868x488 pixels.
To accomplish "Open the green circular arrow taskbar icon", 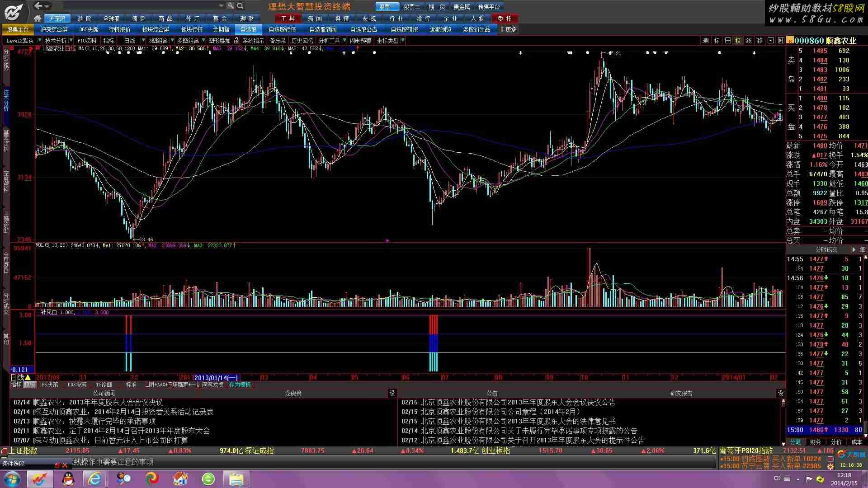I will tap(208, 479).
